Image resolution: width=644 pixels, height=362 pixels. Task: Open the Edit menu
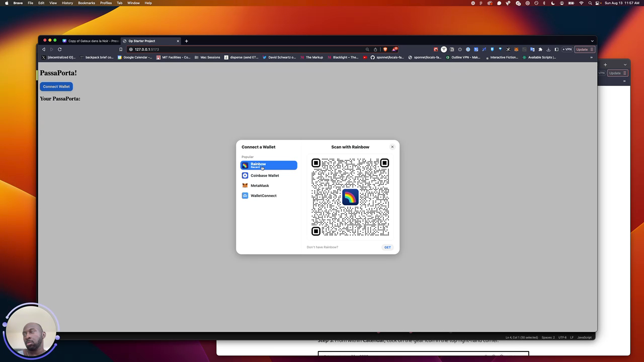(41, 3)
